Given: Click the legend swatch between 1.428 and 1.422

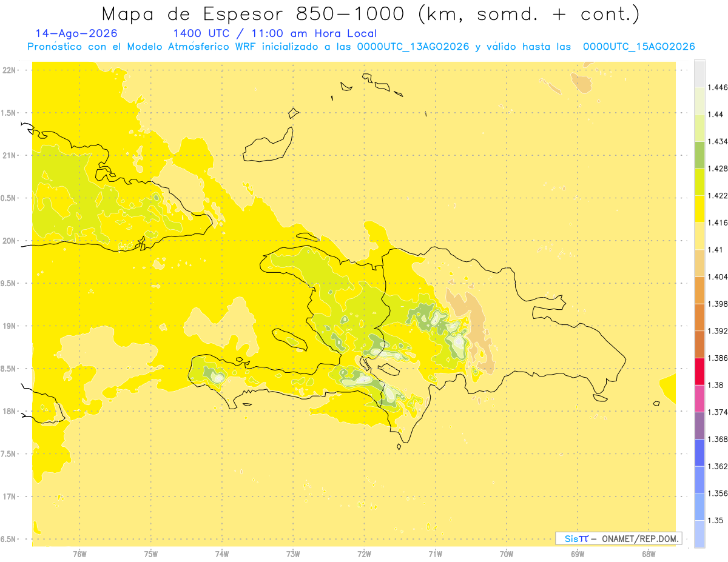Looking at the screenshot, I should [699, 182].
